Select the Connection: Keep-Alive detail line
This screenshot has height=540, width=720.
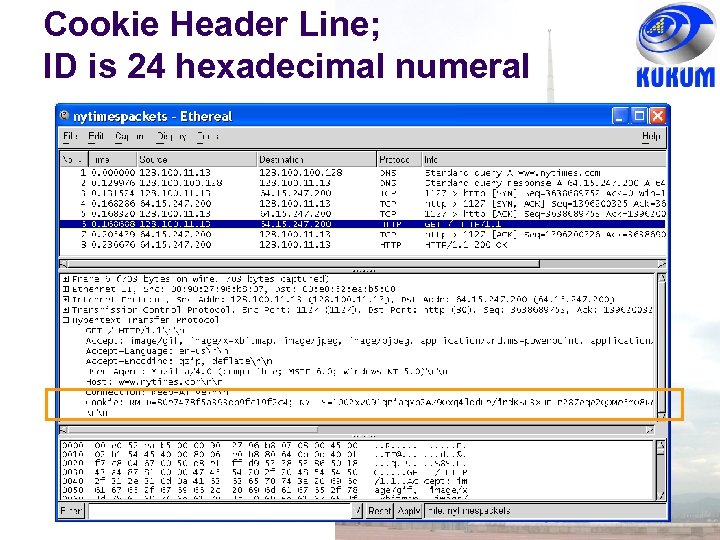[157, 392]
